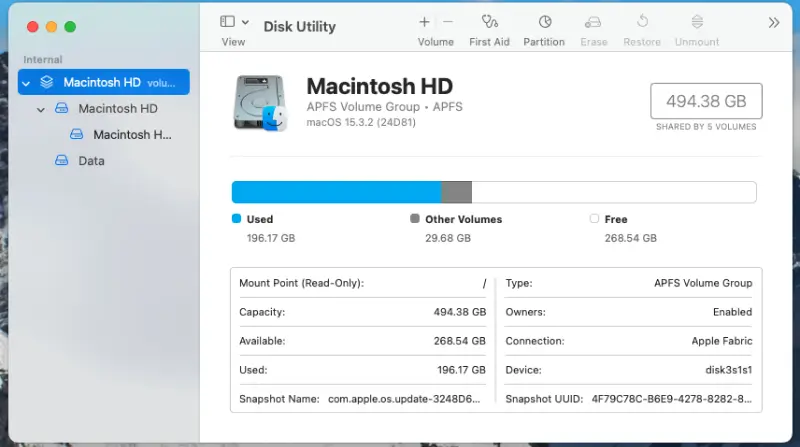Click the Unmount icon
The width and height of the screenshot is (800, 447).
[697, 21]
